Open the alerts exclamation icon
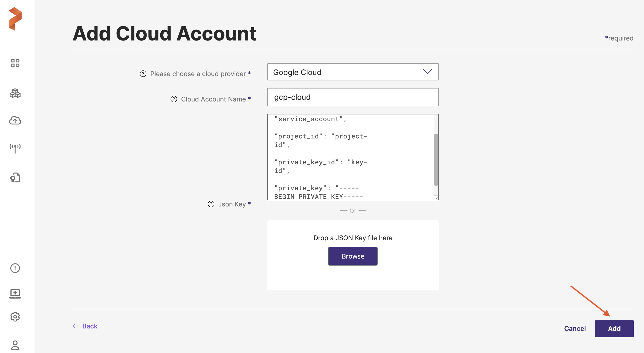 click(x=15, y=268)
